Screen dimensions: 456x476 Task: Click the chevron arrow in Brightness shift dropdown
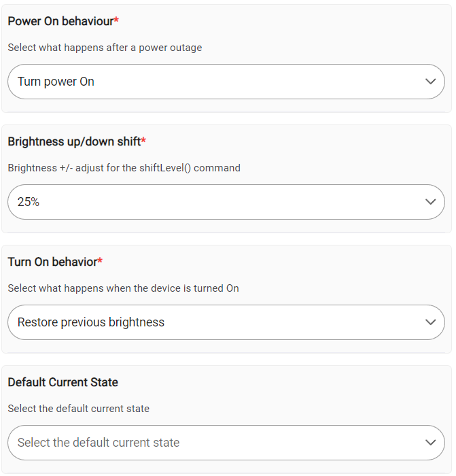coord(429,202)
